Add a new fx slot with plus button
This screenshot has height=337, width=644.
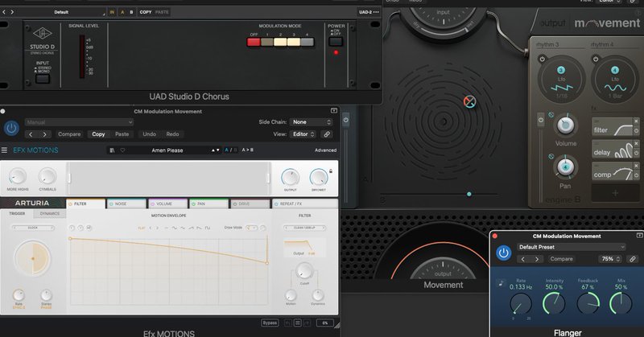coord(615,193)
